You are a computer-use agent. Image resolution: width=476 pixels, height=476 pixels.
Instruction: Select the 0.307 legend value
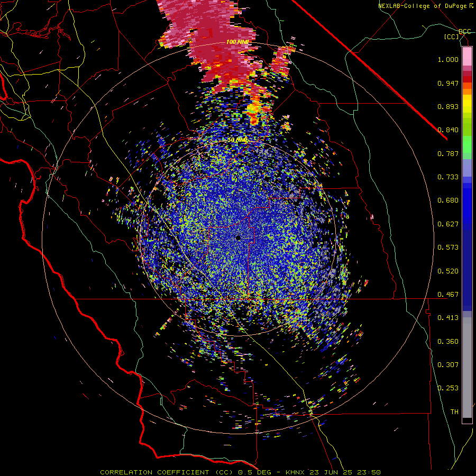click(448, 365)
